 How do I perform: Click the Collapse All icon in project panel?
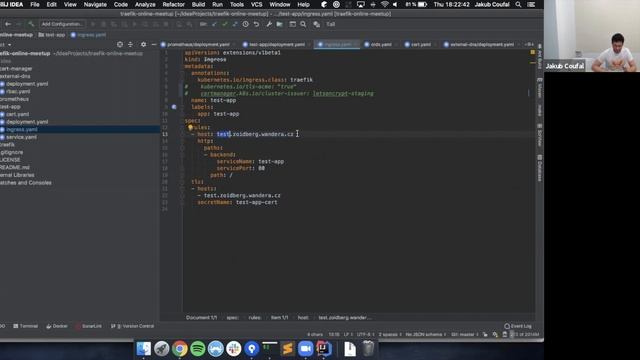[x=130, y=44]
